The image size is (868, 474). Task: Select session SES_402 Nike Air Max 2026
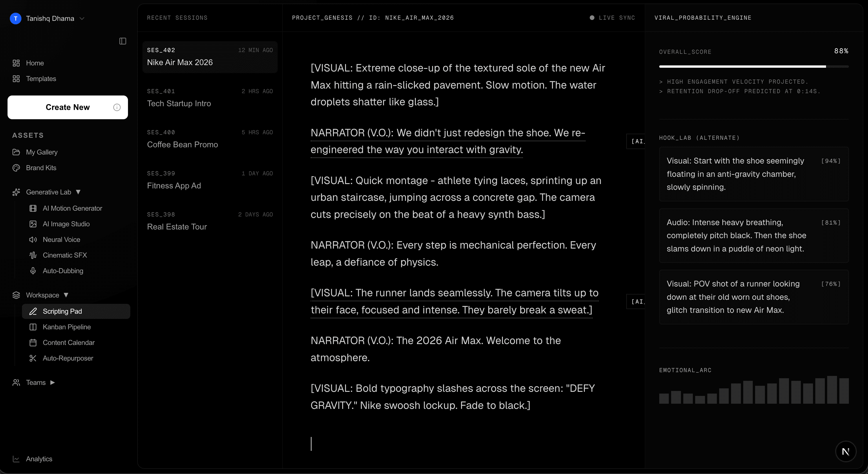point(210,57)
